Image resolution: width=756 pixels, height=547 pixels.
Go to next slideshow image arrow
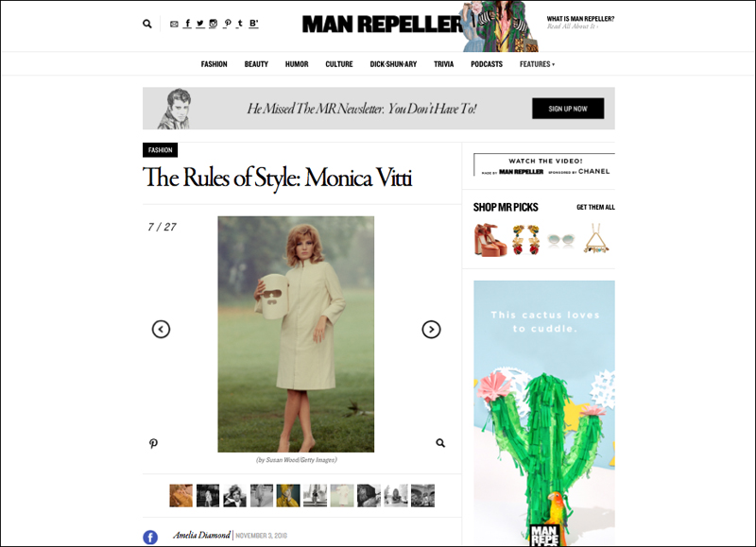click(431, 329)
